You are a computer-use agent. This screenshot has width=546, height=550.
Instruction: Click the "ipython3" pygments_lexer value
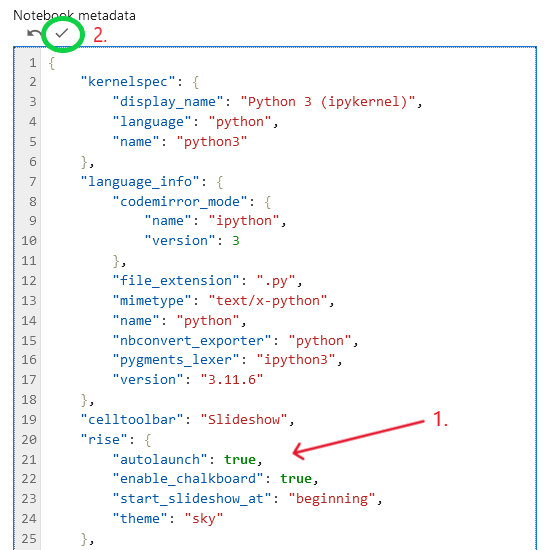(x=296, y=360)
